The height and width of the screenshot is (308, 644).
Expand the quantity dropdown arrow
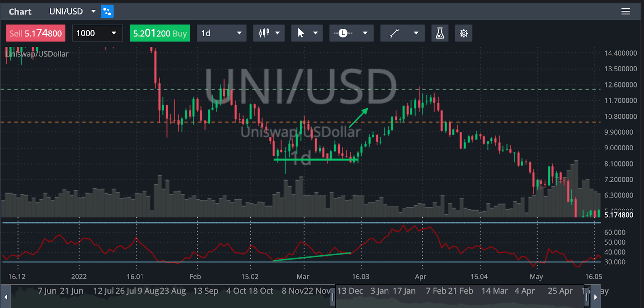pos(114,33)
